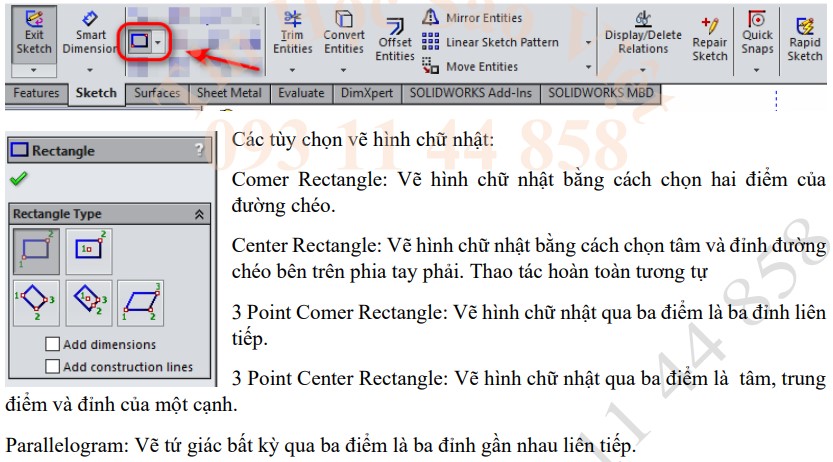Choose the 3 Point Corner Rectangle type
833x462 pixels.
coord(36,303)
